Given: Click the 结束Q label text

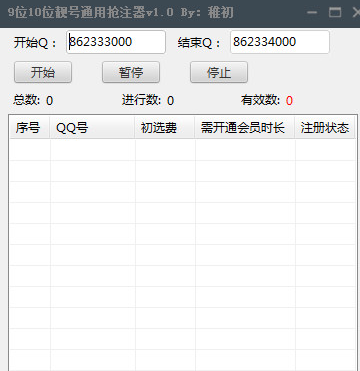Looking at the screenshot, I should pos(199,43).
